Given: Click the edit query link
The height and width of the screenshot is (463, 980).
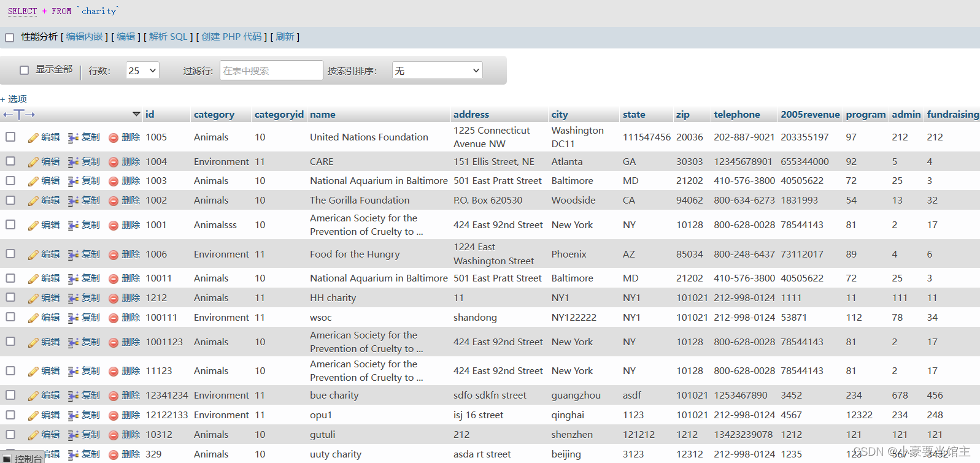Looking at the screenshot, I should 126,37.
